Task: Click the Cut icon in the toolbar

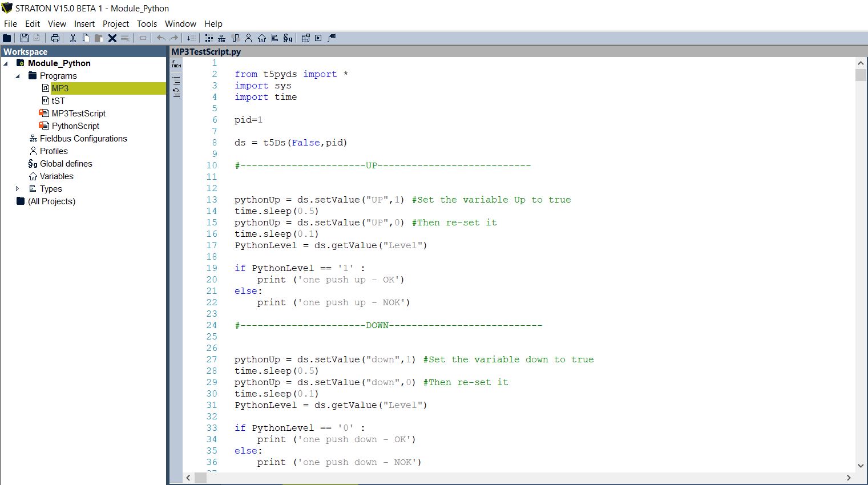Action: click(73, 38)
